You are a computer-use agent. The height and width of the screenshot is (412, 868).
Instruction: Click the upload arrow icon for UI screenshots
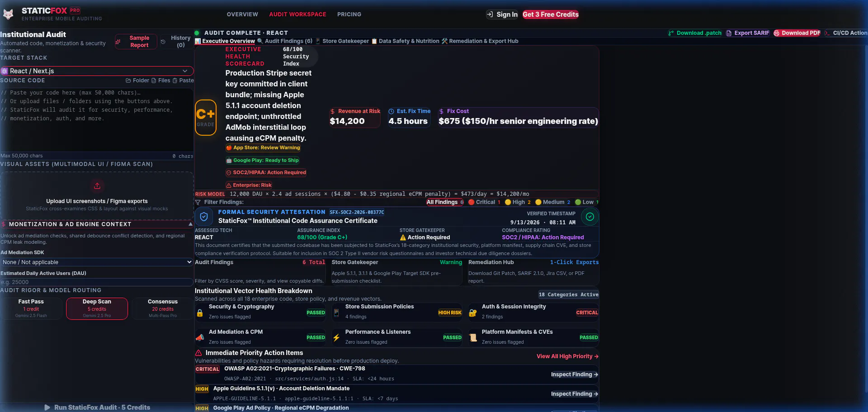pos(97,186)
